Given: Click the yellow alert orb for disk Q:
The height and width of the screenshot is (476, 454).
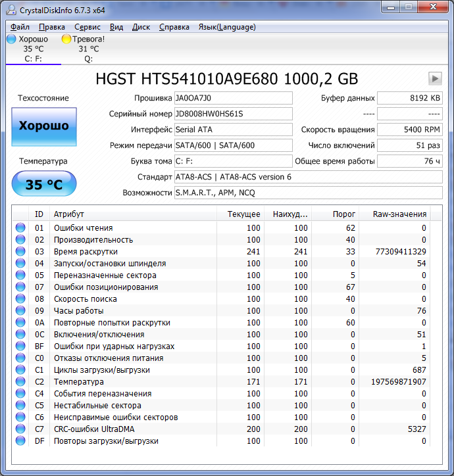Looking at the screenshot, I should [x=66, y=39].
